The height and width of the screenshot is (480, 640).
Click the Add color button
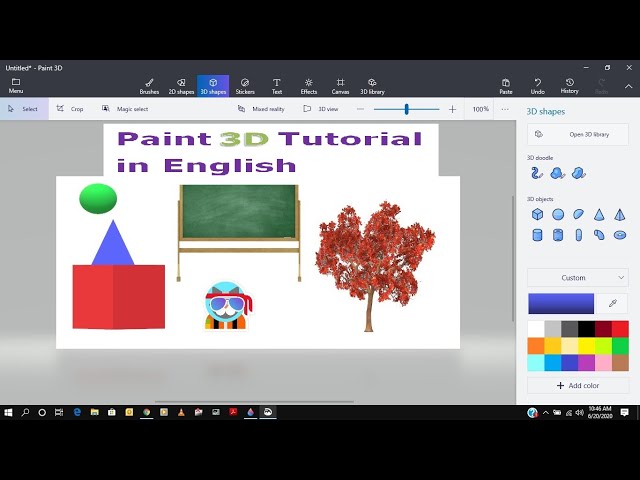[578, 386]
